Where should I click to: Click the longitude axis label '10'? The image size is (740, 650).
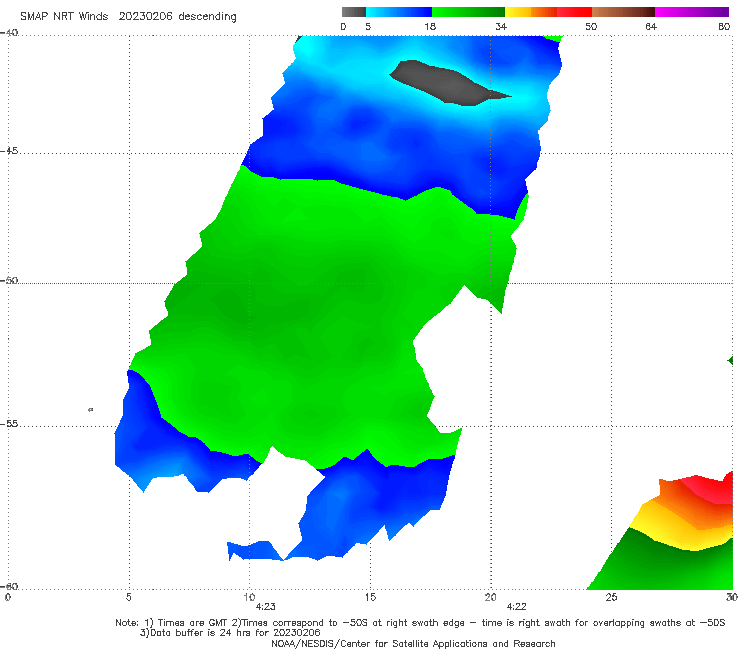(x=249, y=597)
